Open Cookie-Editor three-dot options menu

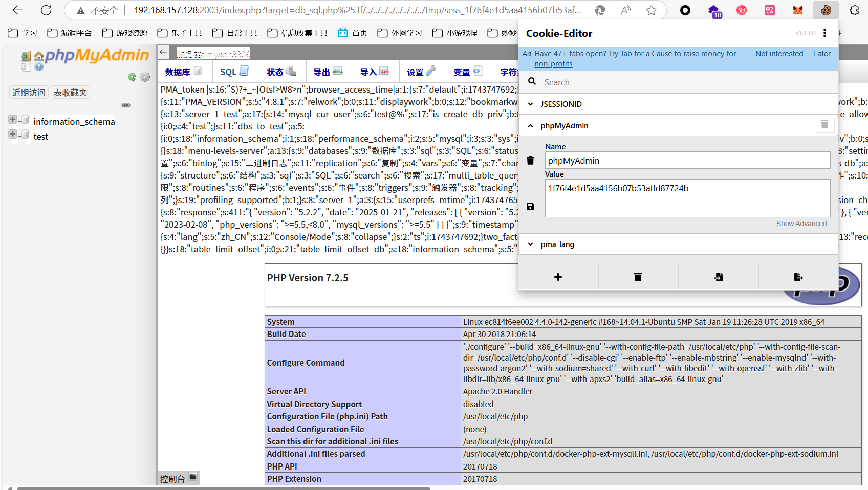(x=824, y=33)
